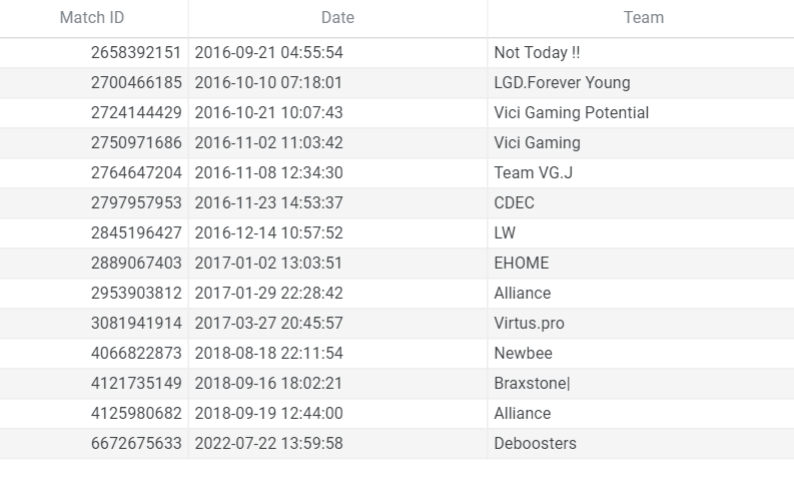Select the Newbee team cell
Screen dimensions: 794x481
(523, 354)
